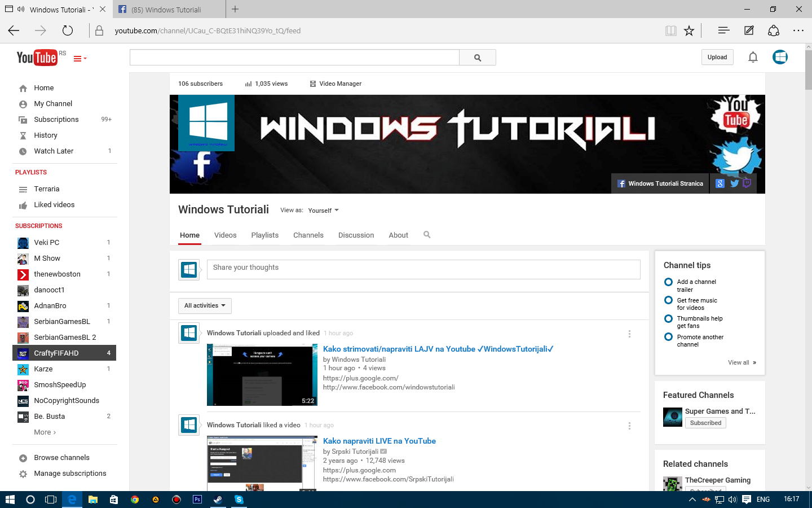The image size is (812, 508).
Task: Click the Upload button
Action: click(x=717, y=57)
